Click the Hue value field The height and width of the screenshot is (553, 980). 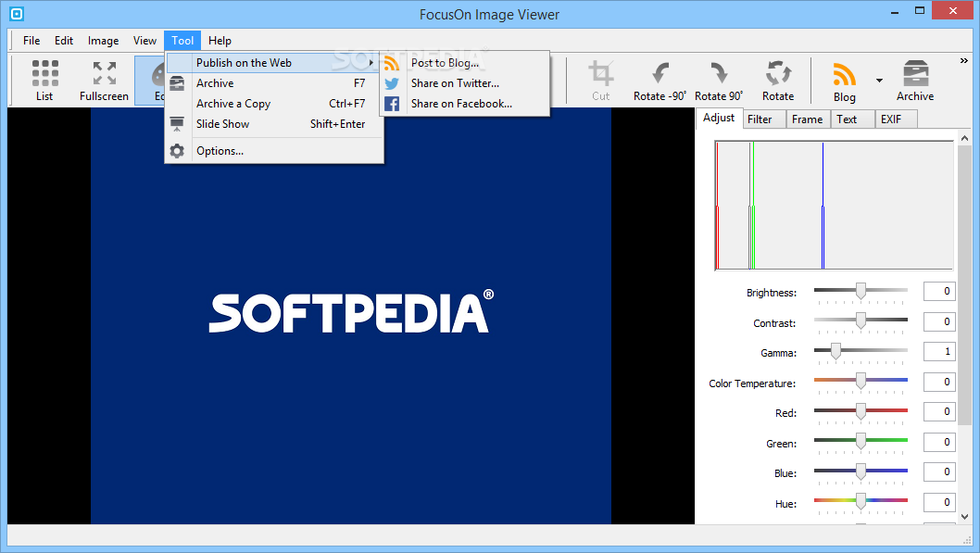pyautogui.click(x=939, y=502)
